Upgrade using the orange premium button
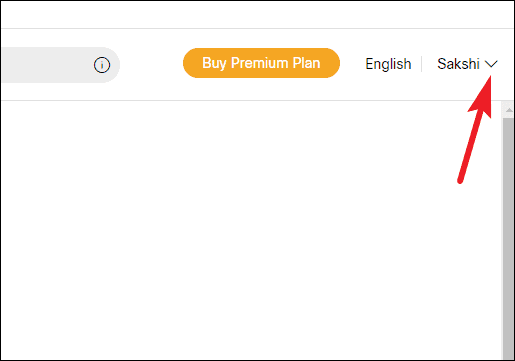The width and height of the screenshot is (515, 361). pyautogui.click(x=261, y=63)
